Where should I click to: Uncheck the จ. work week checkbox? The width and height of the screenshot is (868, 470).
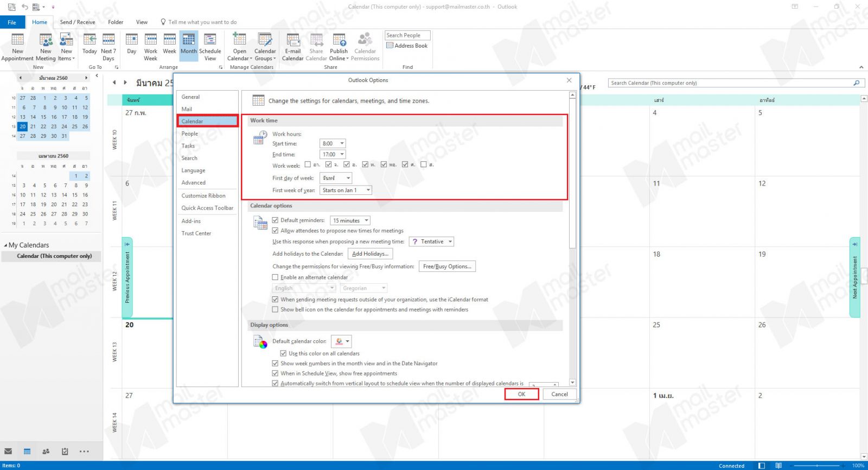point(328,164)
